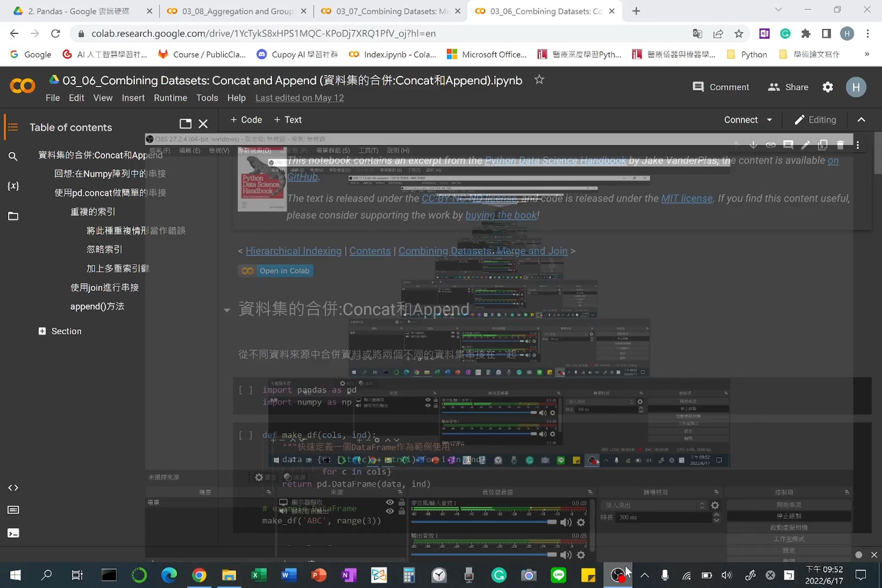The width and height of the screenshot is (882, 588).
Task: Switch to the 03_08_Aggregation and Group tab
Action: click(x=237, y=11)
